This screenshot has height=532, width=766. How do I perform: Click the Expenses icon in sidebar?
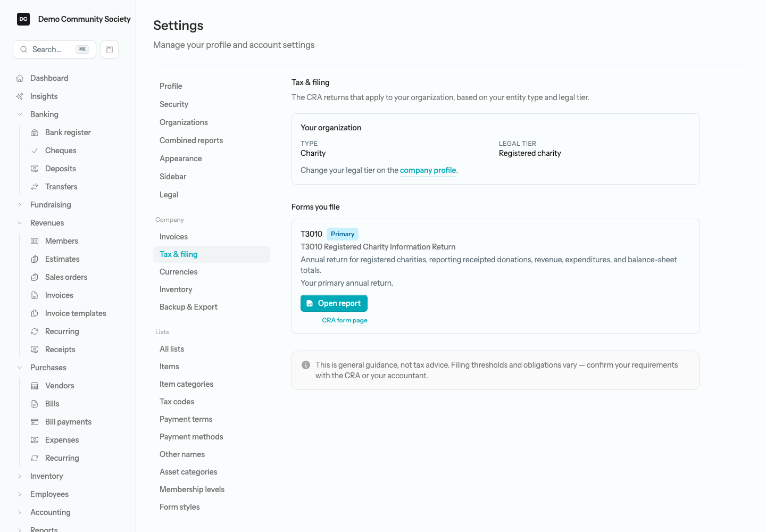(35, 440)
